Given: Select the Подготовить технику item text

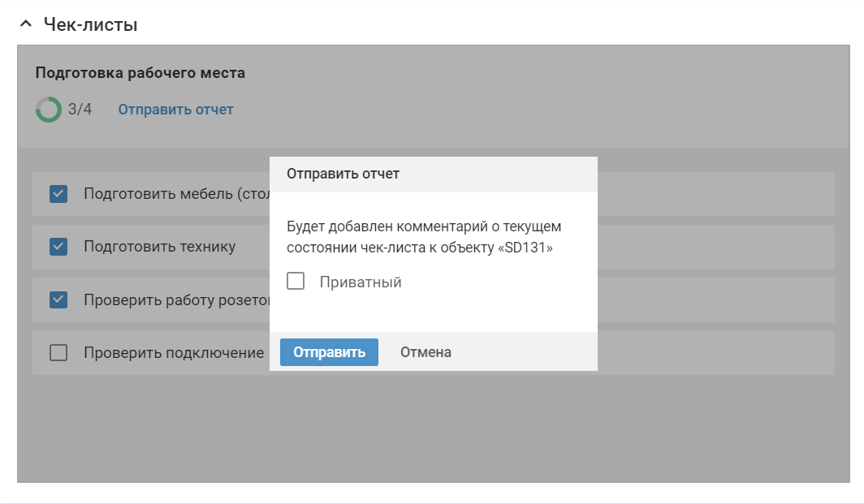Looking at the screenshot, I should [x=159, y=247].
